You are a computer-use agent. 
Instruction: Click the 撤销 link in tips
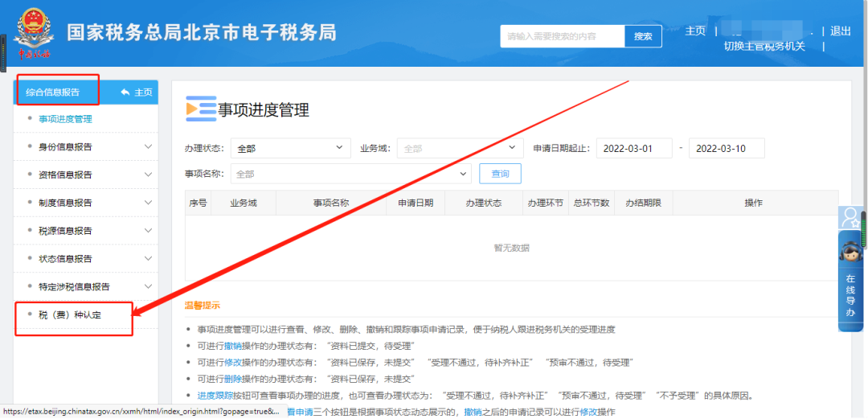pos(233,346)
